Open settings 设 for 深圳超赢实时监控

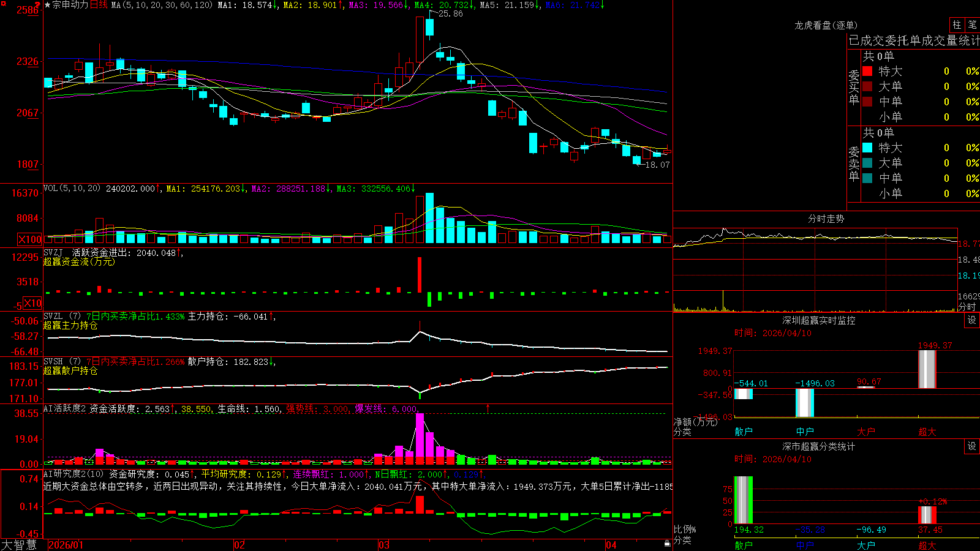(972, 320)
